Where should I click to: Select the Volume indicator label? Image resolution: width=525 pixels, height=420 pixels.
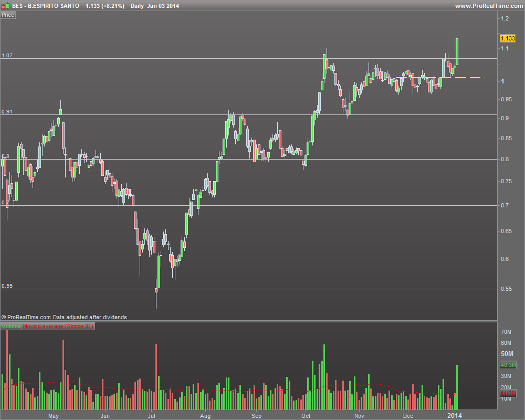11,326
